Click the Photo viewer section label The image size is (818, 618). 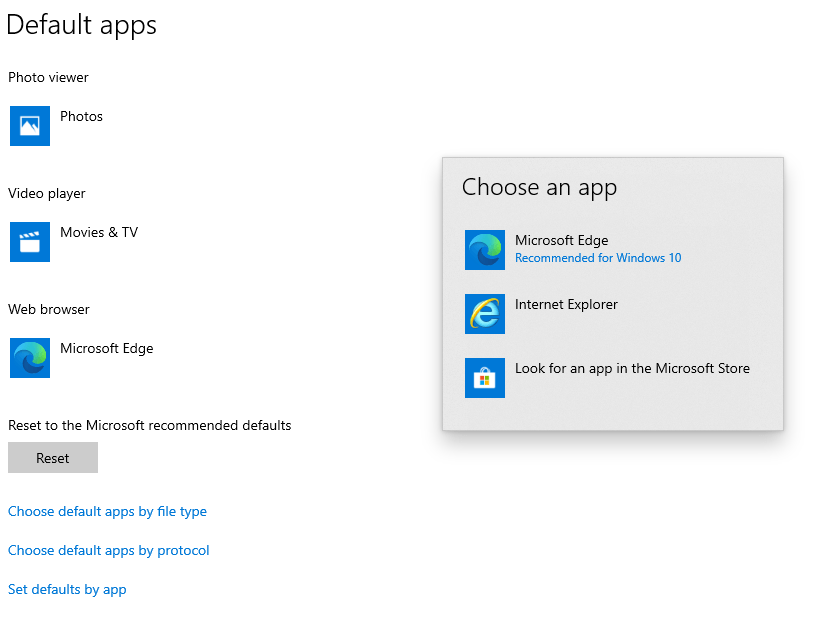[49, 78]
